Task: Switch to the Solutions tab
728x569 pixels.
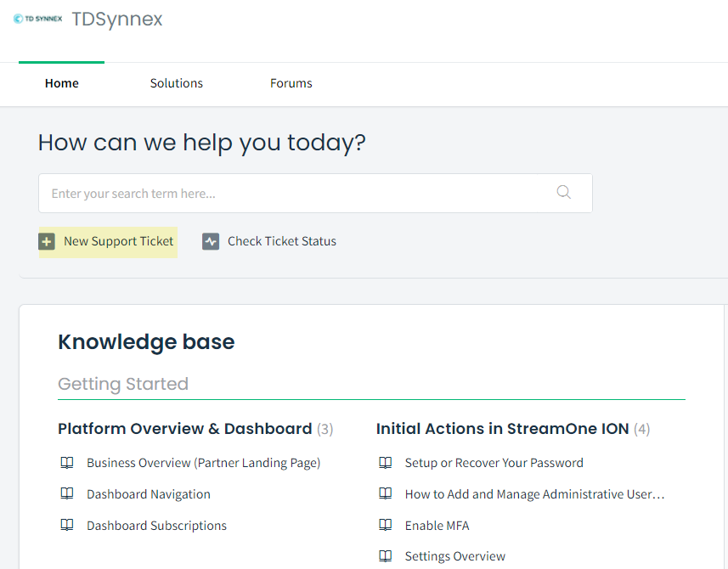Action: pyautogui.click(x=177, y=83)
